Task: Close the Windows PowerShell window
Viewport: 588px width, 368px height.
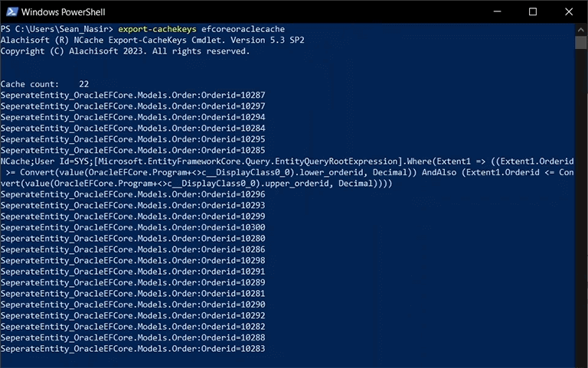Action: click(569, 11)
